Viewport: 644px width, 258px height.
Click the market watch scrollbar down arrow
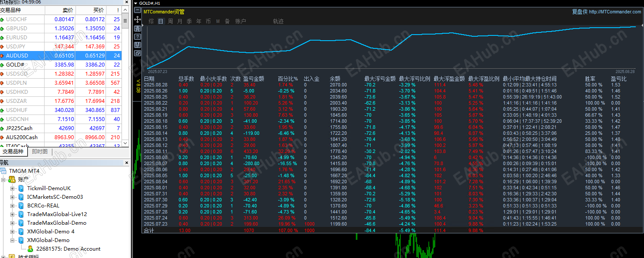[125, 143]
